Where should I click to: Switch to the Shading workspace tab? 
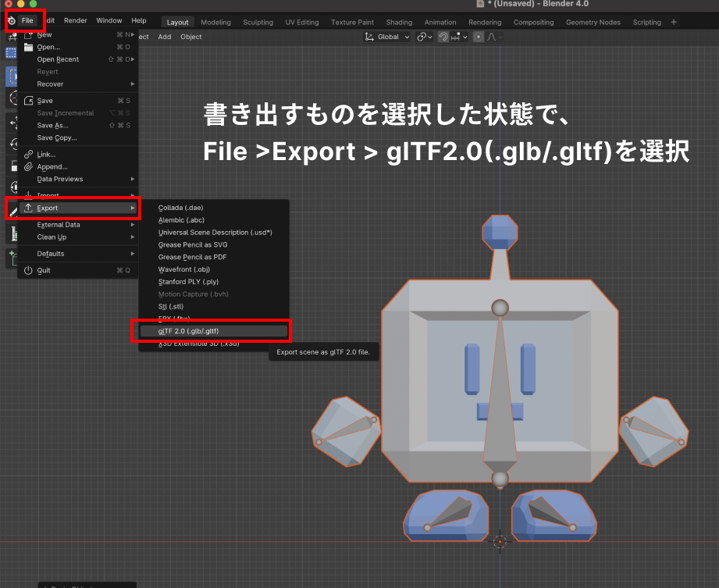click(399, 22)
